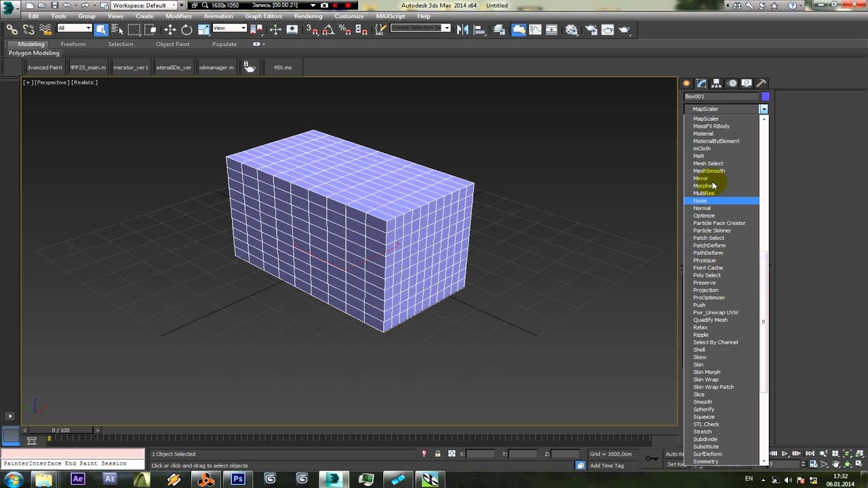The width and height of the screenshot is (868, 488).
Task: Toggle Angle Snap in main toolbar
Action: (x=328, y=29)
